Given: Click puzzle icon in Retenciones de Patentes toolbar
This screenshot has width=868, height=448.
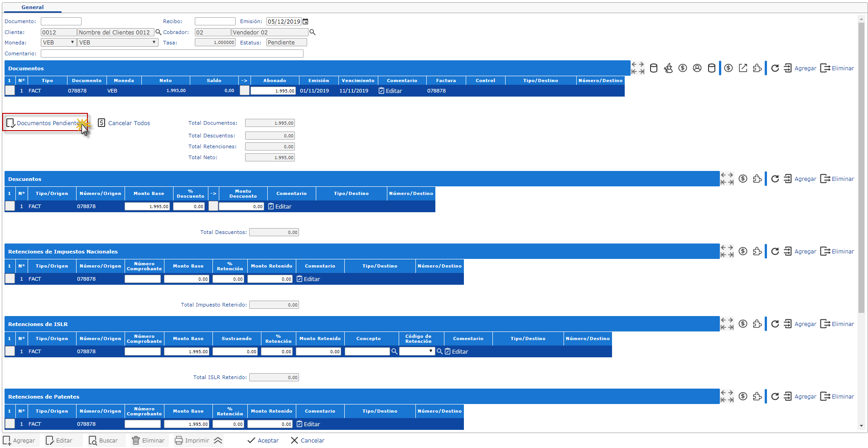Looking at the screenshot, I should [x=757, y=396].
